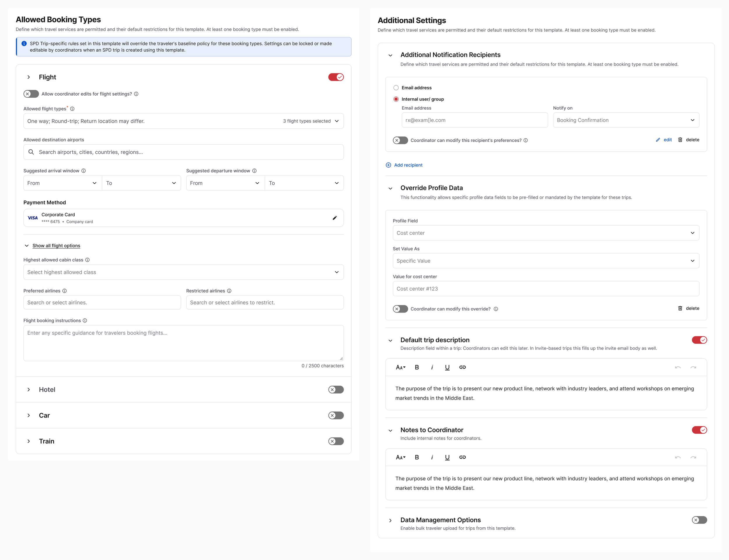Click the info icon beside coordinator flight edits

tap(136, 94)
